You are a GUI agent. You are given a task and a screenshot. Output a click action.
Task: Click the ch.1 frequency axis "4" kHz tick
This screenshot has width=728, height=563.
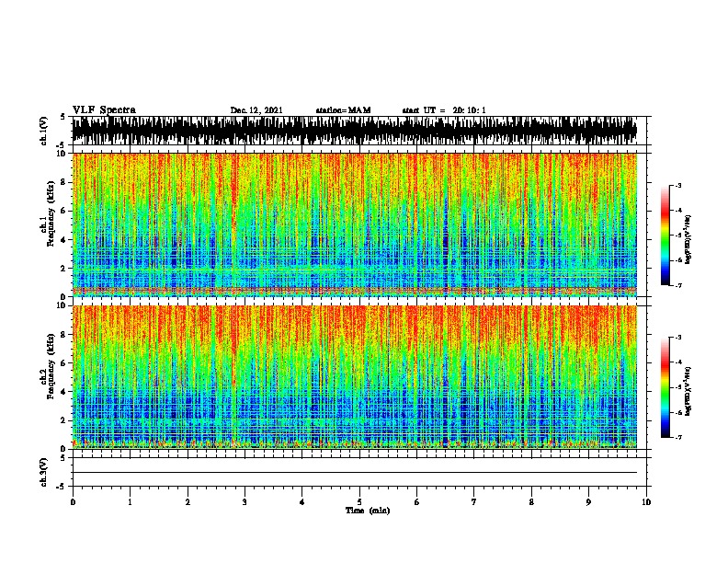63,240
